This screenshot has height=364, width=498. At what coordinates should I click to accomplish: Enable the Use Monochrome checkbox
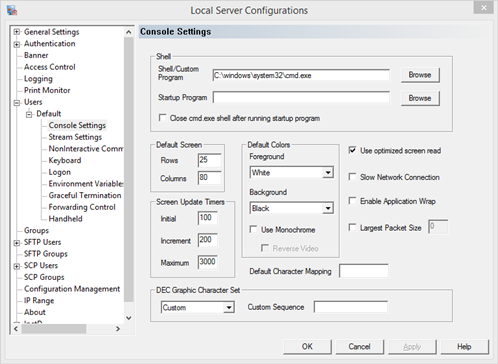point(253,229)
